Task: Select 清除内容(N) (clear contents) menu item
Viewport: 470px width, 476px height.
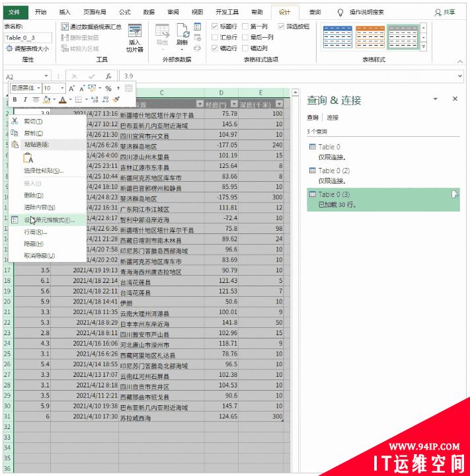Action: pos(48,208)
